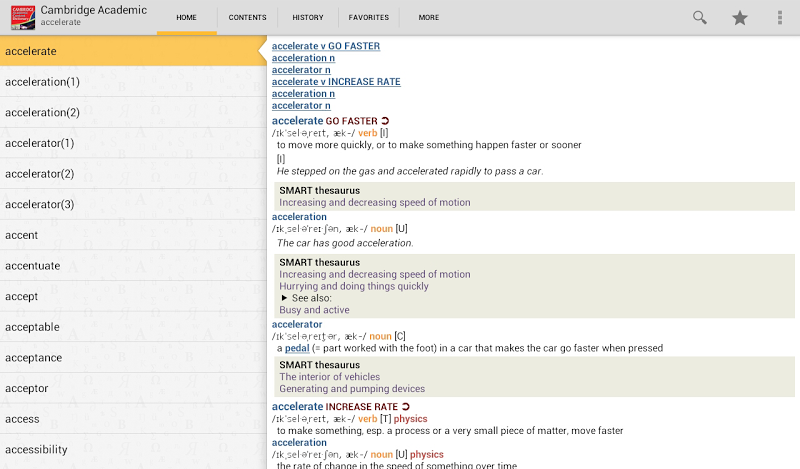Click the 'physics' label on accelerate verb [T]

(x=410, y=418)
